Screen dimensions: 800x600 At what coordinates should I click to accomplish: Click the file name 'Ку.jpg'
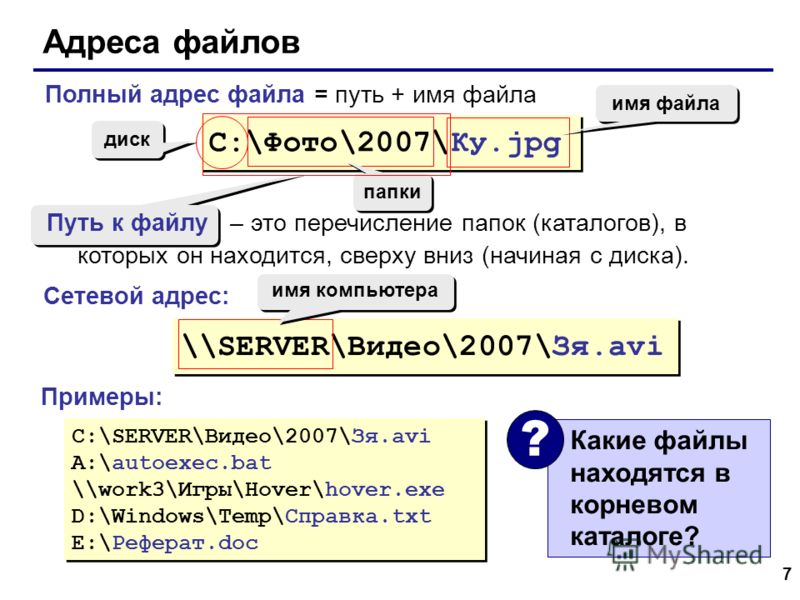507,143
